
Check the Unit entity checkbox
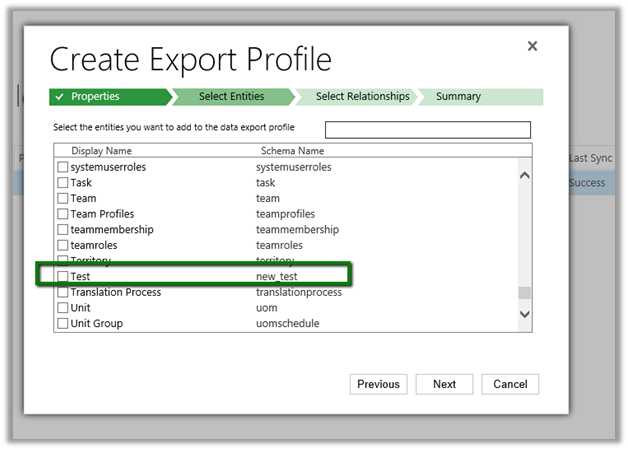[x=63, y=308]
